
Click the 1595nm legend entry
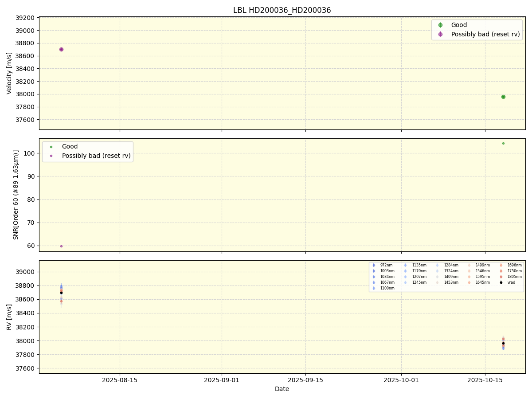point(479,277)
